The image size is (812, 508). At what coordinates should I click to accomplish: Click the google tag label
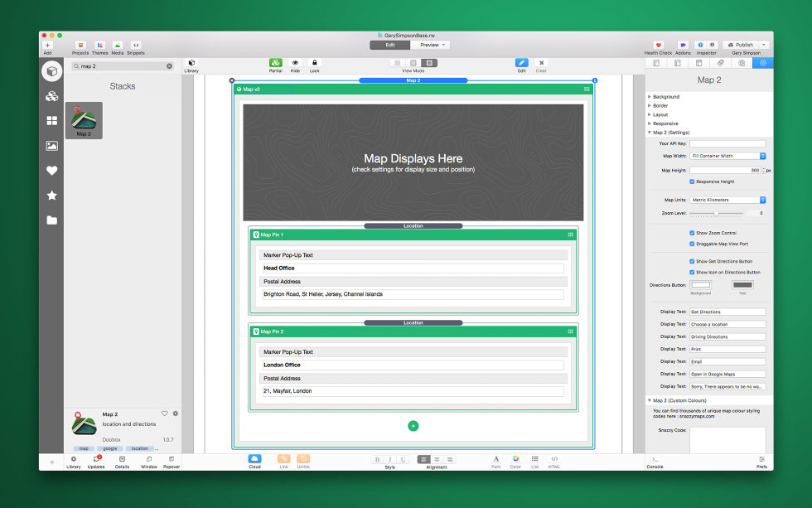(109, 448)
